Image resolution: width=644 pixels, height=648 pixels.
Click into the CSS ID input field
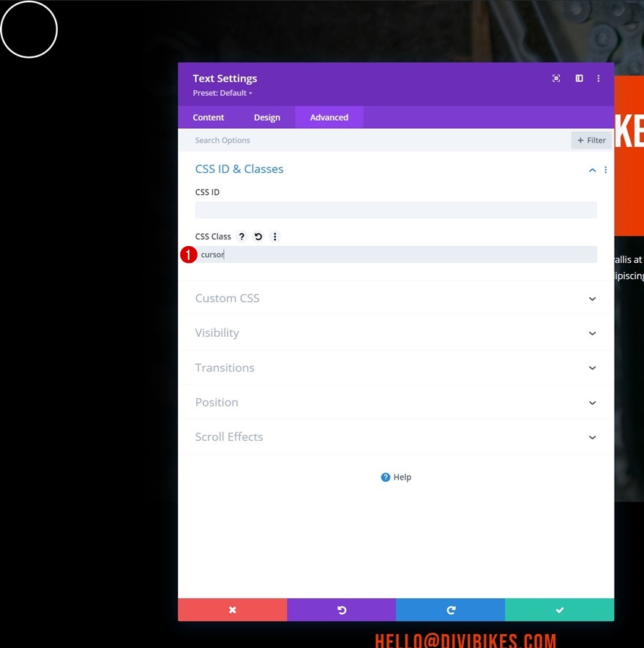396,210
